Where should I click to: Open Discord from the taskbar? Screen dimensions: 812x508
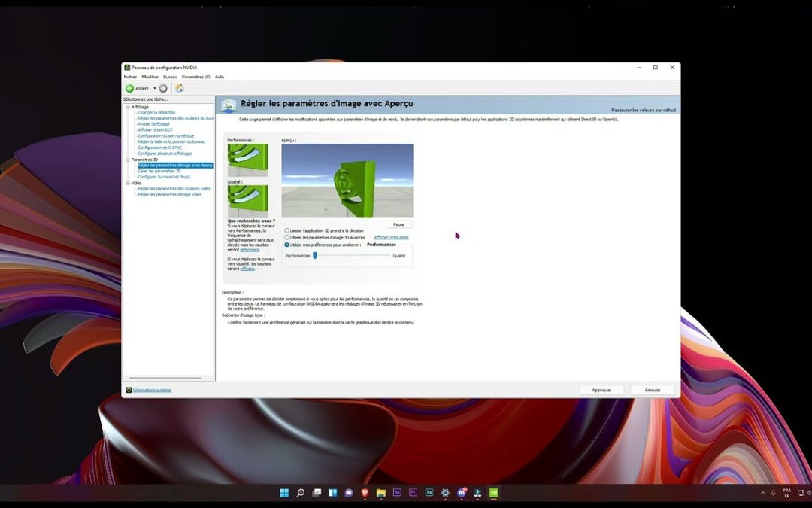462,492
